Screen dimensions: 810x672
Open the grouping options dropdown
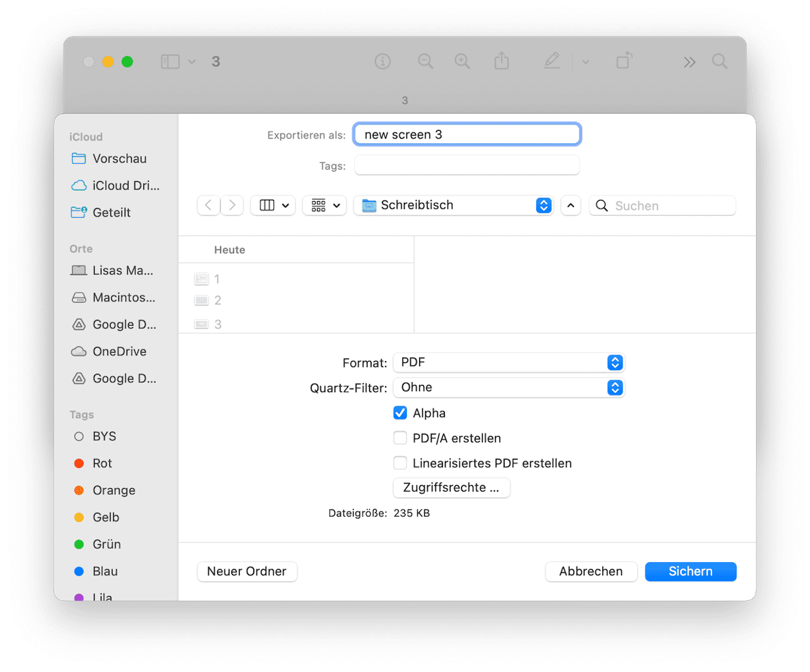324,205
